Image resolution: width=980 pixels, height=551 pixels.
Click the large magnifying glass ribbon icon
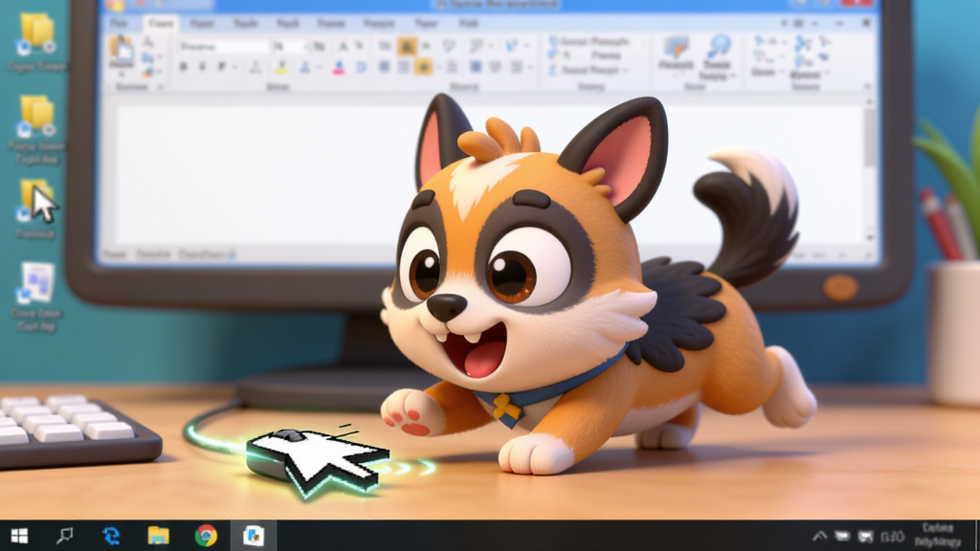coord(718,48)
